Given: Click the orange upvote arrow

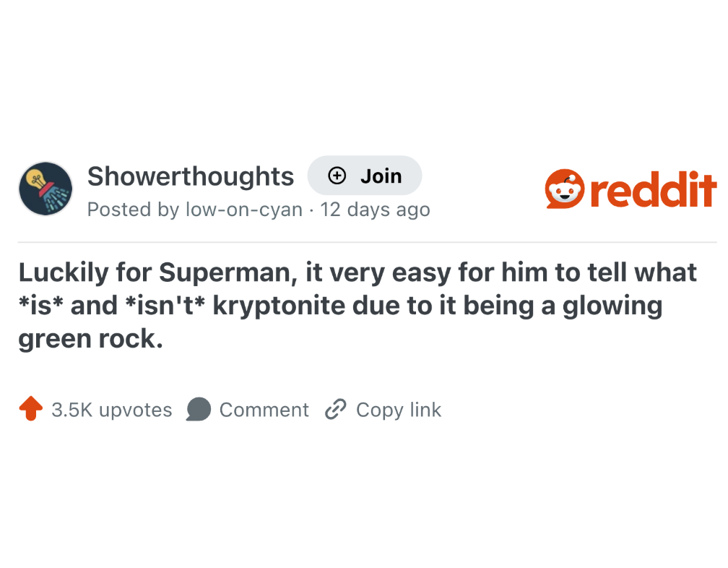Looking at the screenshot, I should tap(30, 410).
